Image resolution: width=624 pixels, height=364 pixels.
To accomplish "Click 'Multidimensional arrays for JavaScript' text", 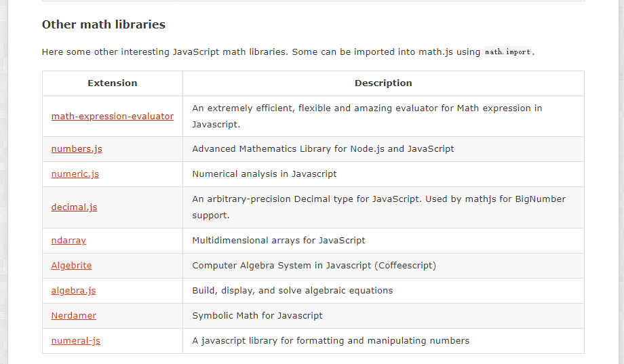I will click(x=279, y=240).
